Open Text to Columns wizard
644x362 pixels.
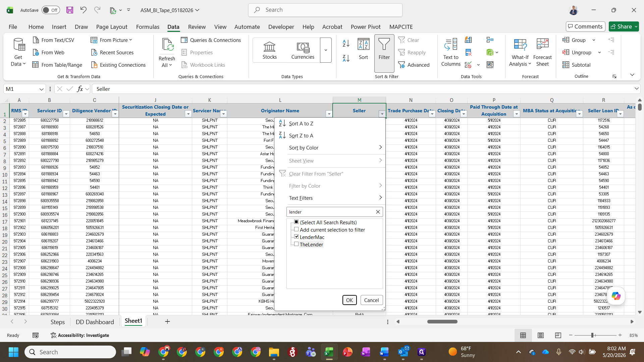click(x=451, y=52)
